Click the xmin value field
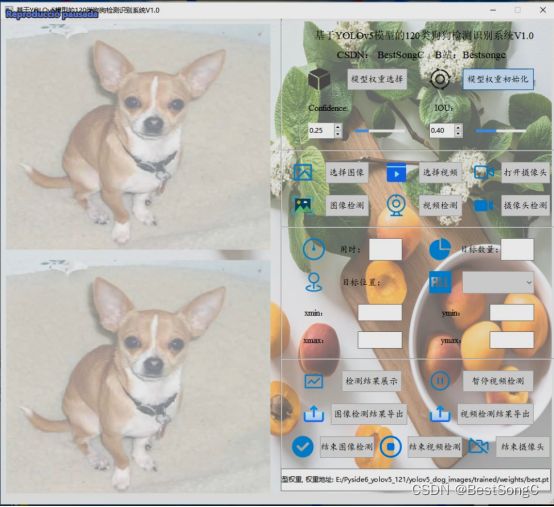The height and width of the screenshot is (507, 554). click(x=380, y=313)
